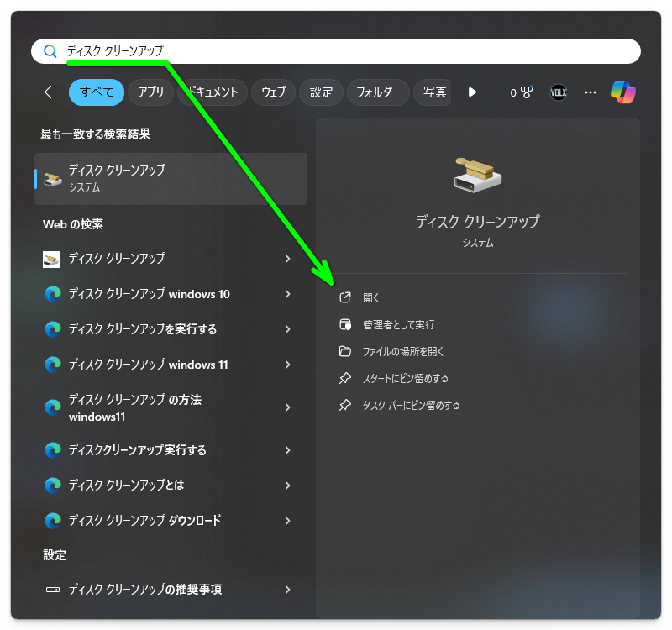Switch to the アプリ filter tab
Viewport: 672px width, 630px height.
tap(151, 92)
